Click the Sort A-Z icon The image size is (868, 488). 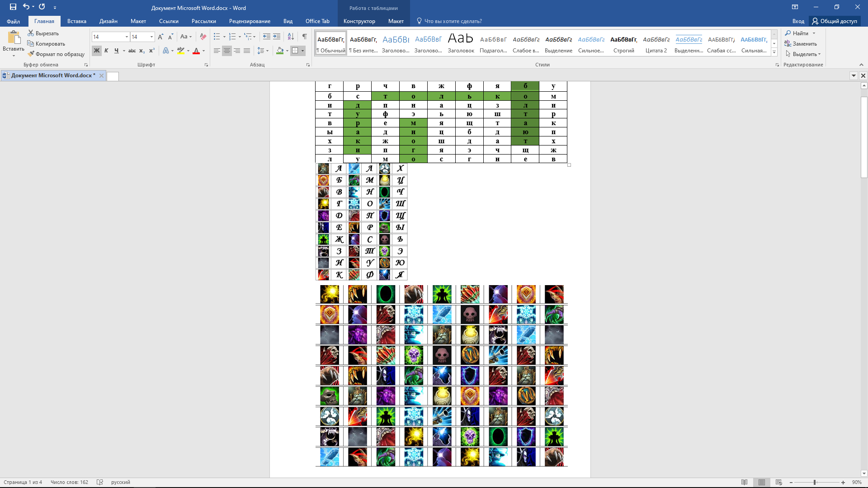(x=291, y=37)
